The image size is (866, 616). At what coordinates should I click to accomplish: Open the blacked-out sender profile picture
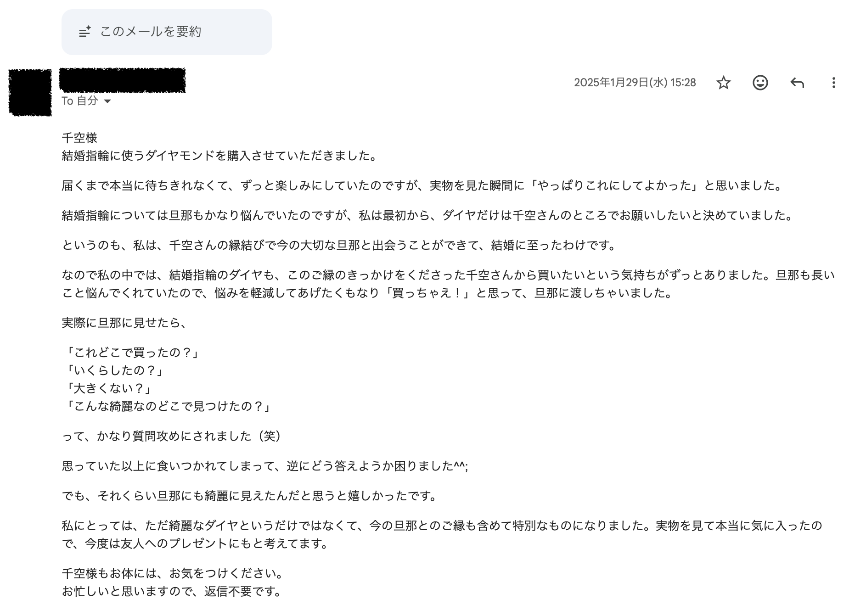[30, 92]
